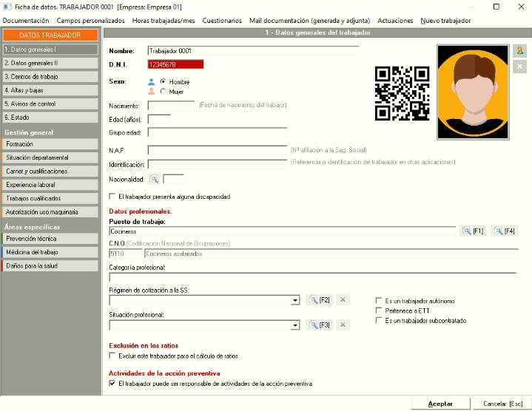
Task: Tick the Pertenece a ETT checkbox
Action: pos(380,311)
